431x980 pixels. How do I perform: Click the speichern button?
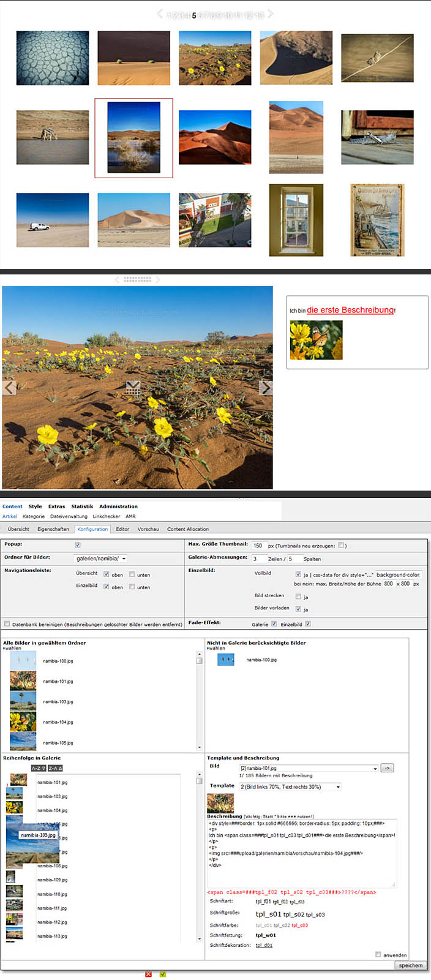click(410, 965)
